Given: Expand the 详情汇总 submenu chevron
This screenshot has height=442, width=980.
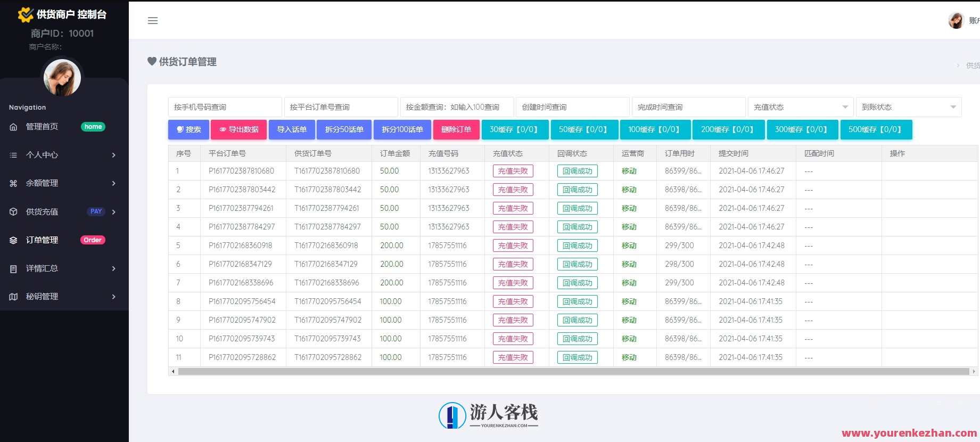Looking at the screenshot, I should pos(113,268).
